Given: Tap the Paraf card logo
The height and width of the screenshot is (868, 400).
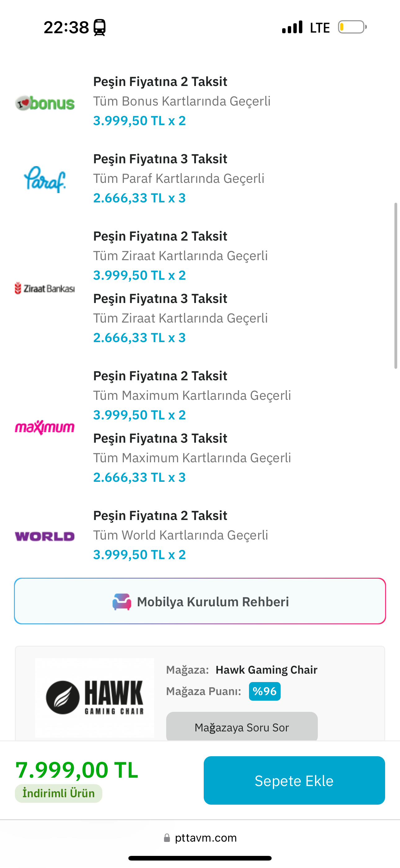Looking at the screenshot, I should [45, 179].
